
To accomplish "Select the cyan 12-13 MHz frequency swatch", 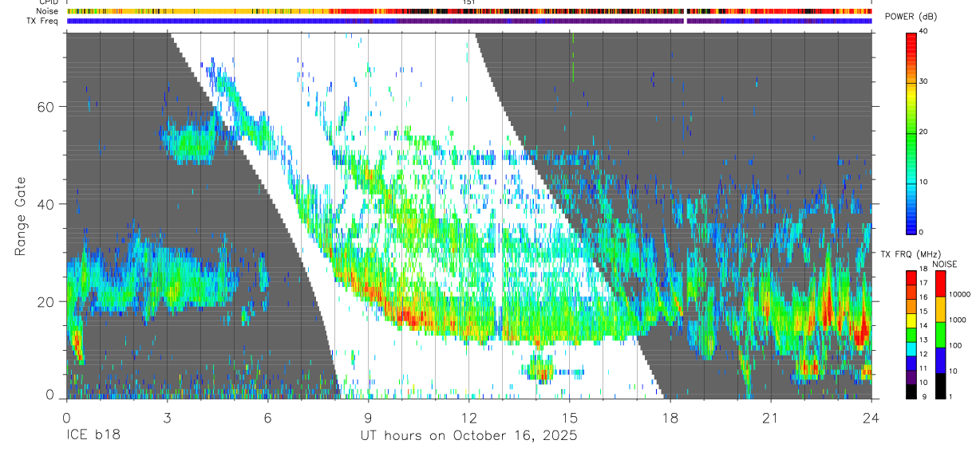I will [x=911, y=348].
